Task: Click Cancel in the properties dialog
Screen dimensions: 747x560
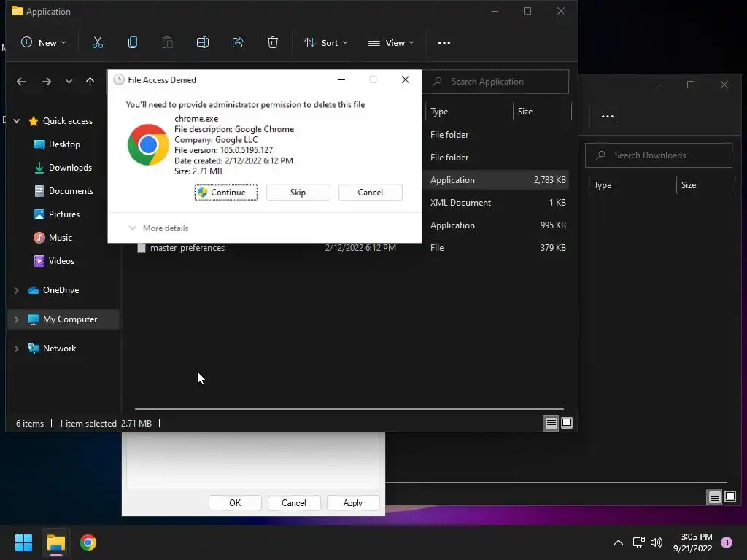Action: [x=294, y=503]
